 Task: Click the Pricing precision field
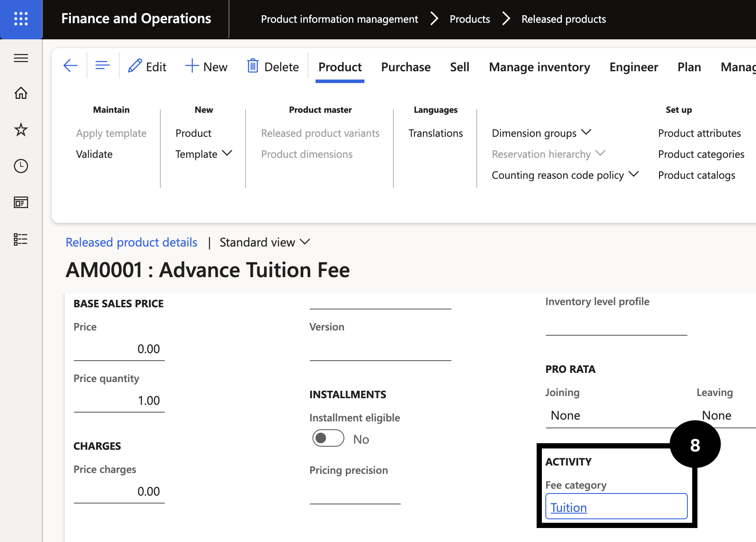tap(355, 493)
